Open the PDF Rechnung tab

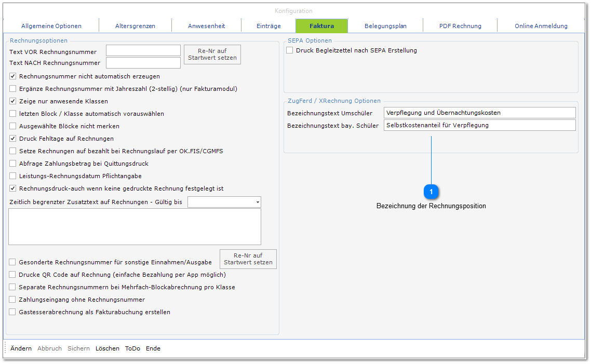460,26
